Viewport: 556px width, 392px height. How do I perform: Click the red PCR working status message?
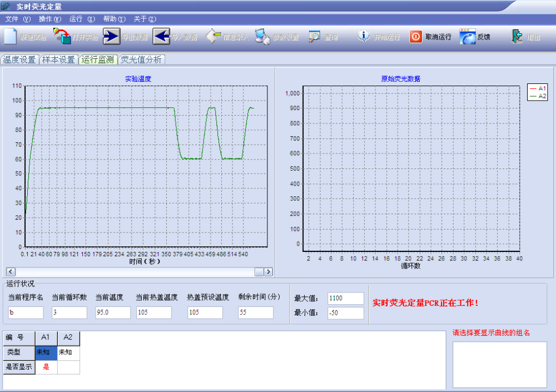coord(425,303)
